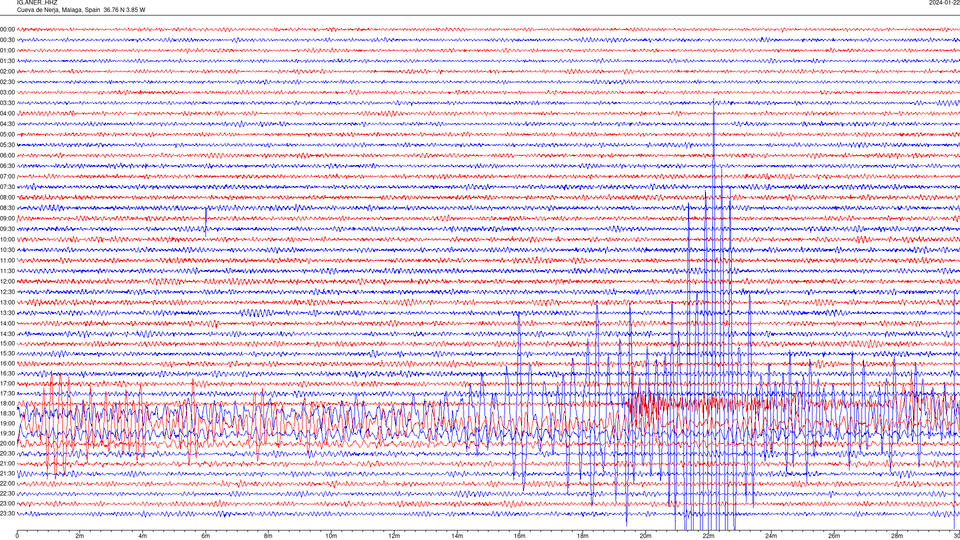Click the '19:00' time row label
The height and width of the screenshot is (540, 960).
coord(7,423)
